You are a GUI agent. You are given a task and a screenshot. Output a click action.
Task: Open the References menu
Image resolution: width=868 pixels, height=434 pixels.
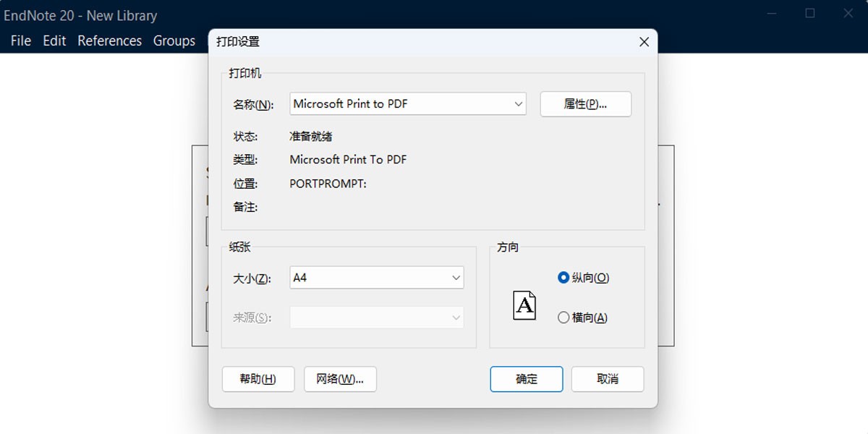[109, 41]
